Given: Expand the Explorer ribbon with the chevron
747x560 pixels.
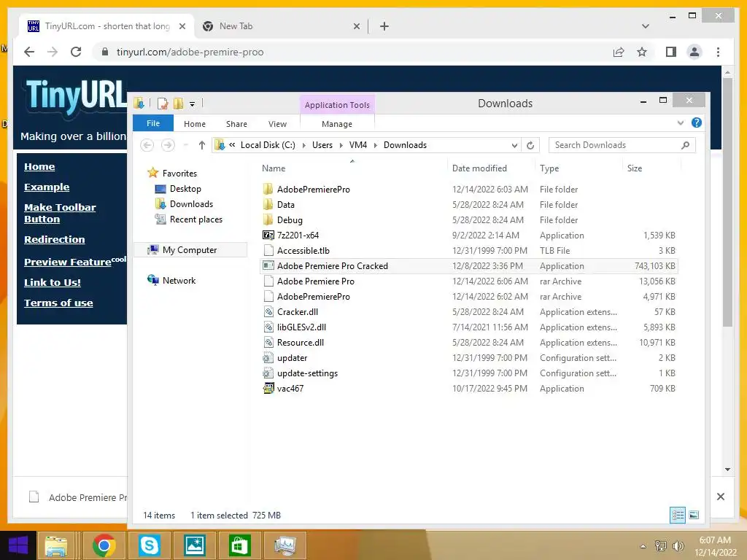Looking at the screenshot, I should (x=681, y=122).
